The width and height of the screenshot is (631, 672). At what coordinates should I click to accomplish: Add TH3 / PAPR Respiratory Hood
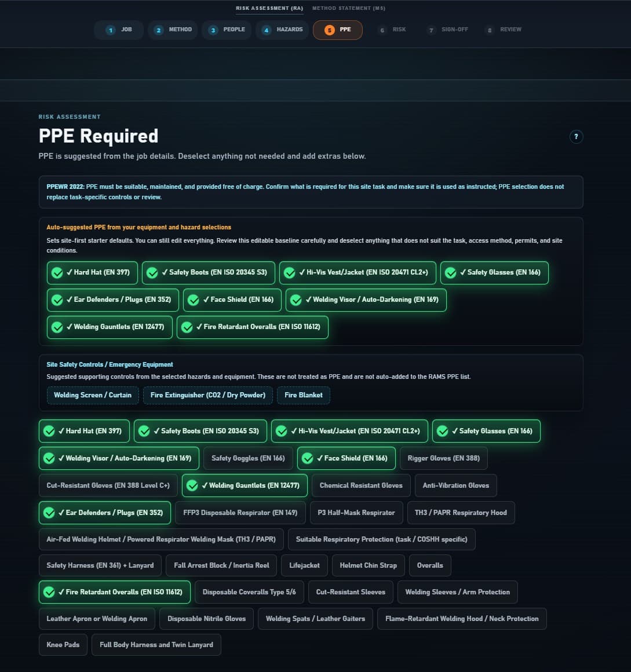point(461,513)
